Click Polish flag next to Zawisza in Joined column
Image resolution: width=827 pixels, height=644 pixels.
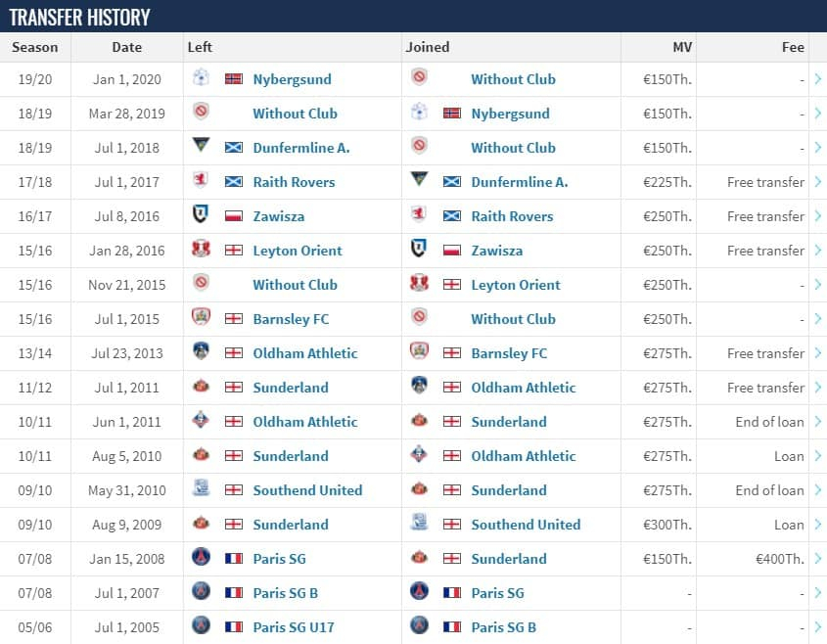(x=452, y=251)
